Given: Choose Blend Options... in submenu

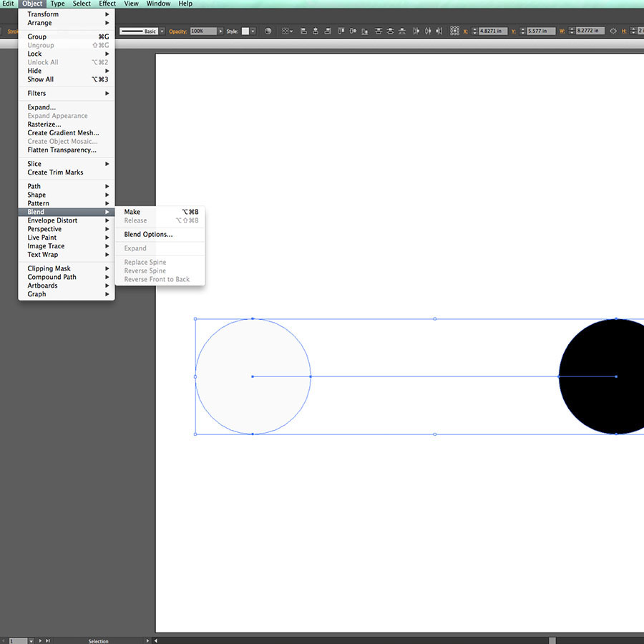Looking at the screenshot, I should tap(160, 234).
